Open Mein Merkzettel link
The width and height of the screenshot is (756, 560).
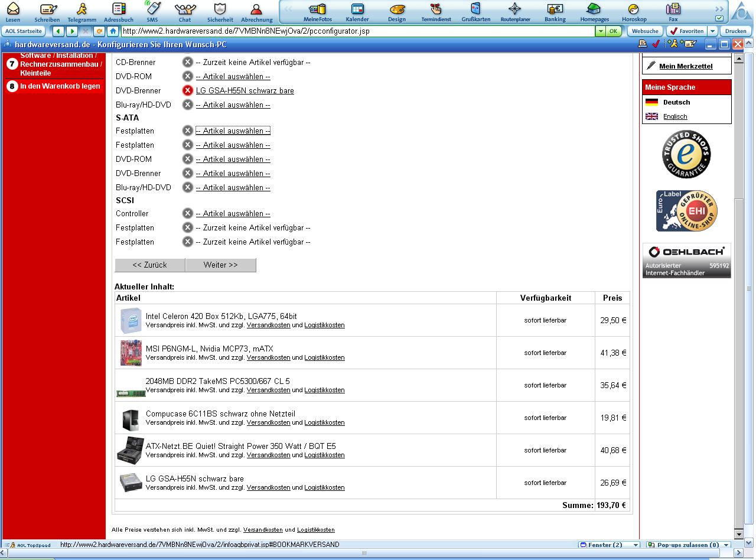[x=686, y=66]
